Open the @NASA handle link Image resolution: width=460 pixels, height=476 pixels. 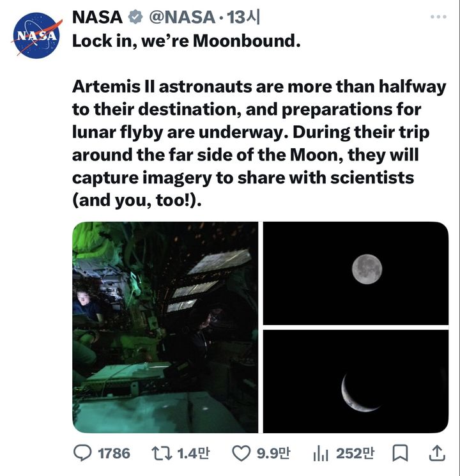pyautogui.click(x=182, y=17)
